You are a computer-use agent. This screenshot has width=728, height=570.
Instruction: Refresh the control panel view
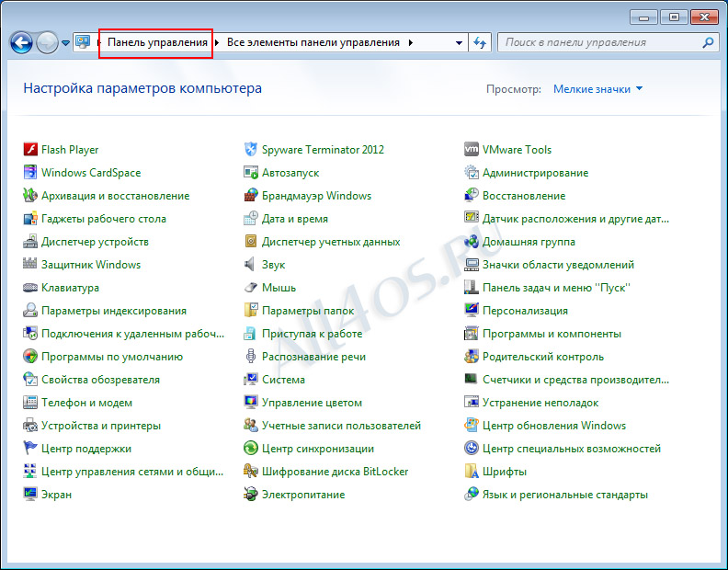pos(480,42)
